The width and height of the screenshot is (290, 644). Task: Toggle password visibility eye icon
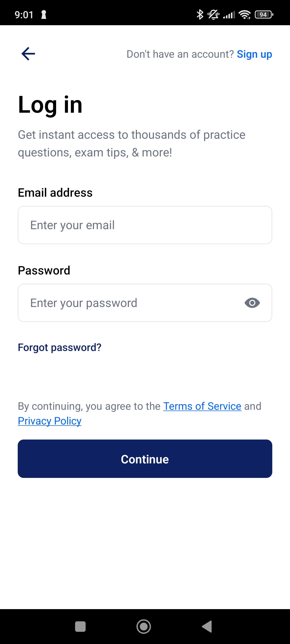coord(252,303)
